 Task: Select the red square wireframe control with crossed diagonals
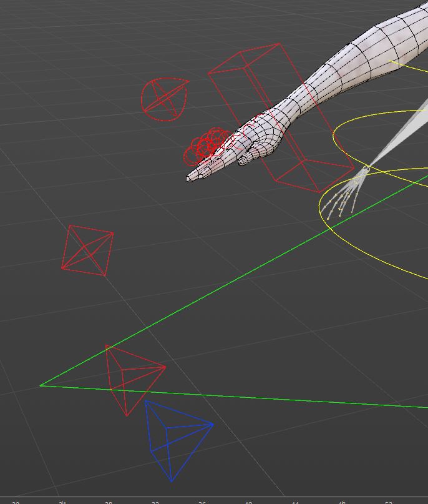tap(87, 250)
